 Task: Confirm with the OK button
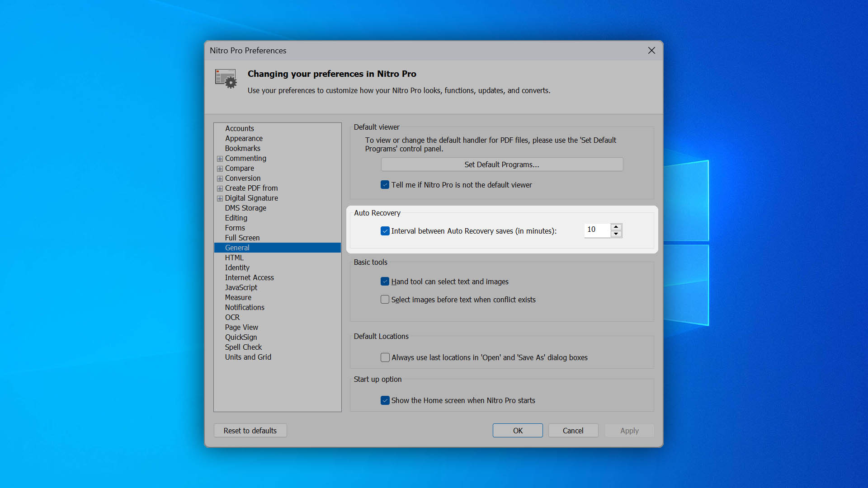(x=518, y=431)
